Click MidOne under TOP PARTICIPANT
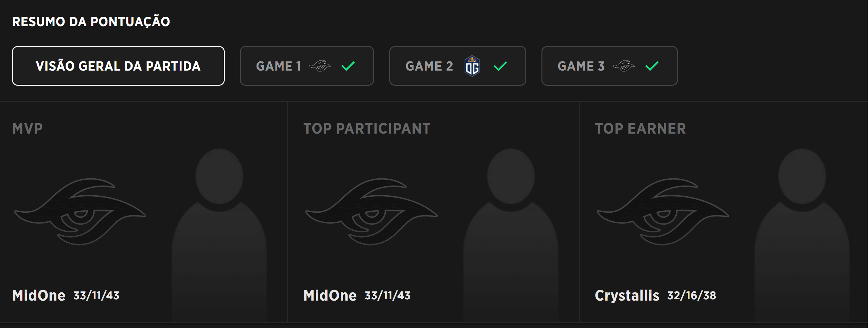 330,295
